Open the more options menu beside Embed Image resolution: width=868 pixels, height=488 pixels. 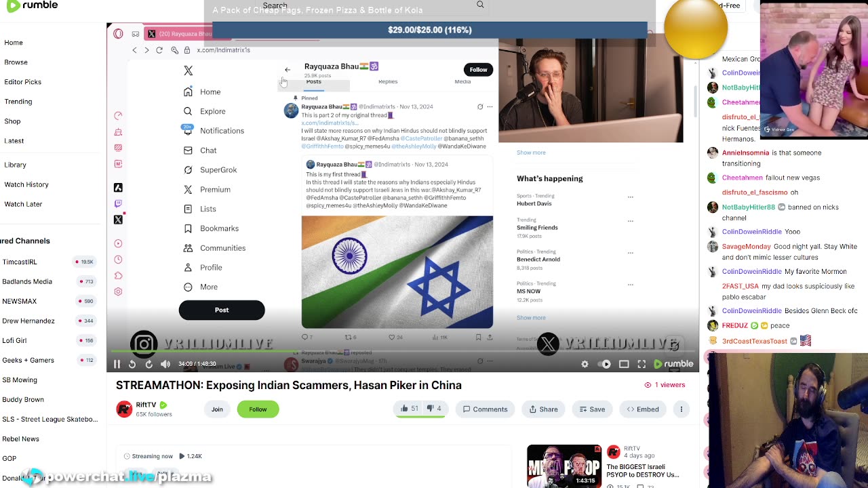pos(682,409)
